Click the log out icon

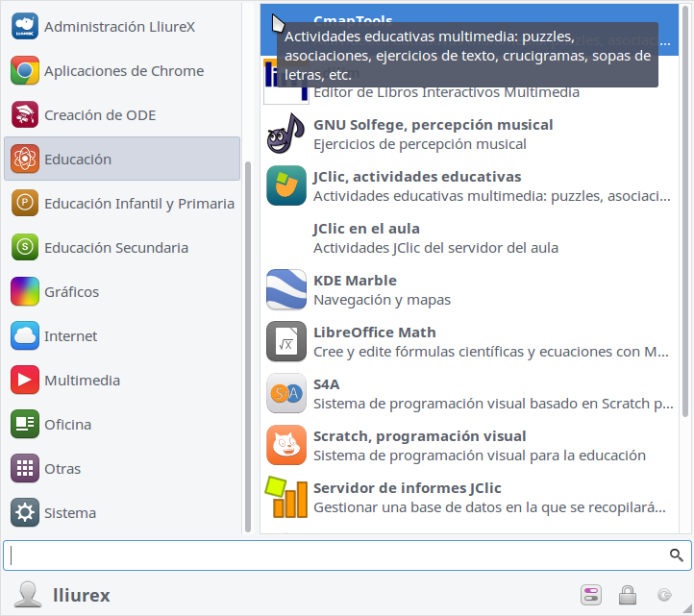(663, 595)
